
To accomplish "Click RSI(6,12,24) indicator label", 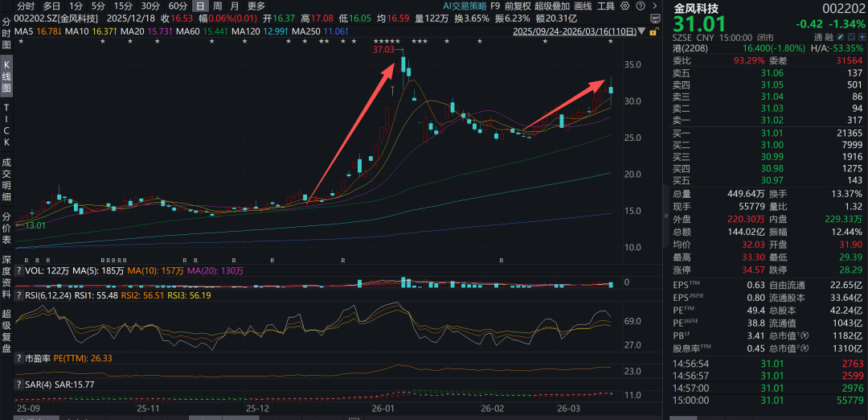I will pyautogui.click(x=49, y=296).
